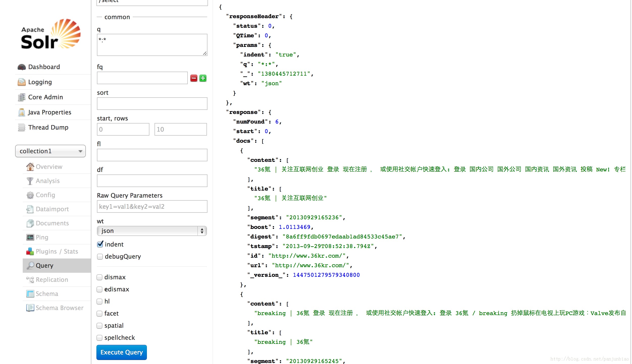Enable the spatial checkbox
This screenshot has width=632, height=364.
(x=99, y=326)
